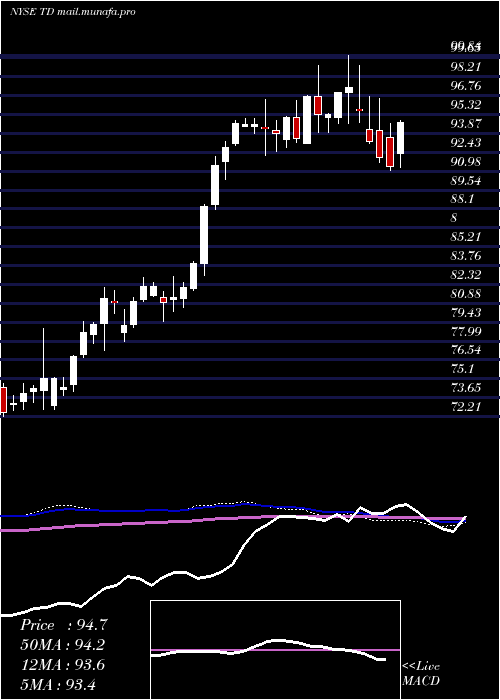Select the 75.1 price axis label

(x=462, y=369)
